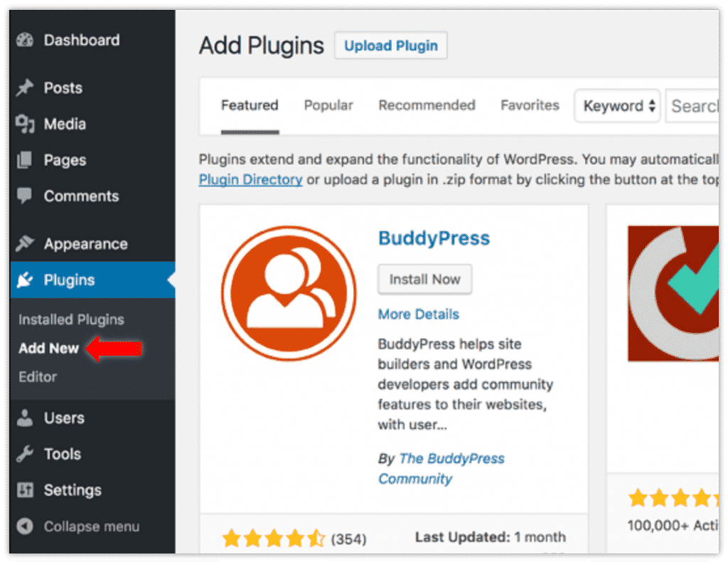Click the 100,000+ active installs text
728x562 pixels.
(x=673, y=525)
